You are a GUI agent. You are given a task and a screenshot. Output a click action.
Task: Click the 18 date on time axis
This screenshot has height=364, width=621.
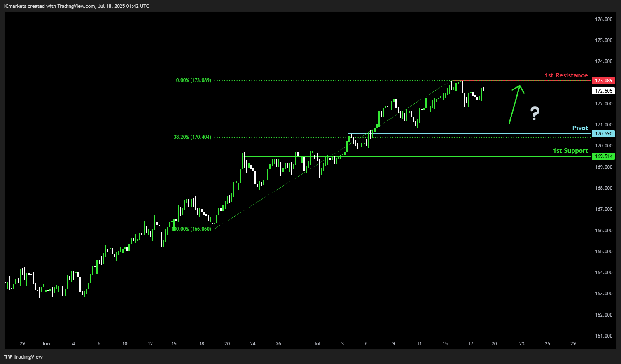tap(201, 344)
